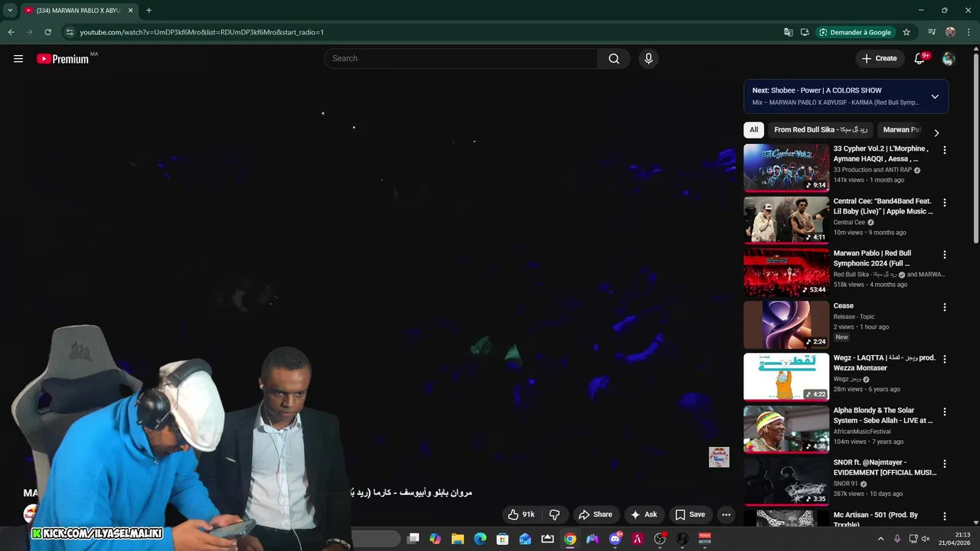Screen dimensions: 980x551
Task: Open SNOR ft. Najmtayer EVIDEMMENT title
Action: (884, 468)
